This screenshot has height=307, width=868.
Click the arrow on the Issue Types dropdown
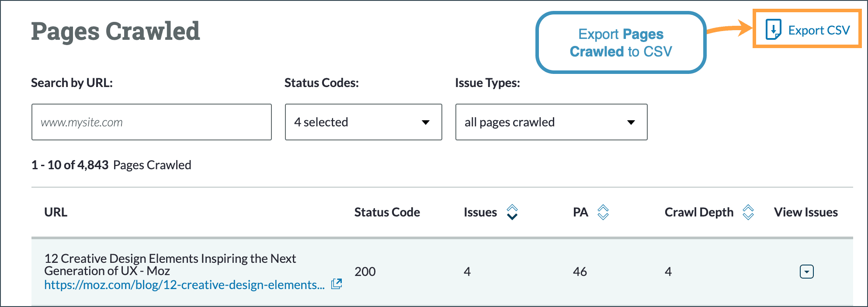tap(631, 122)
